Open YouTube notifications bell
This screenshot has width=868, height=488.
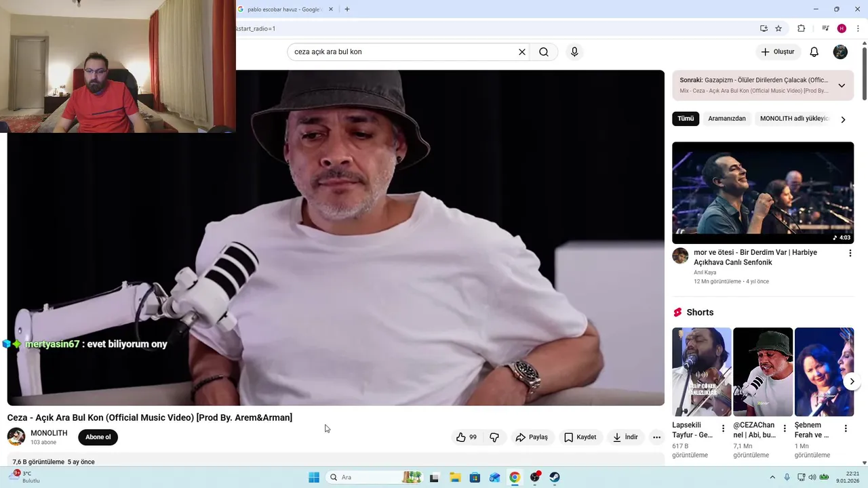814,52
